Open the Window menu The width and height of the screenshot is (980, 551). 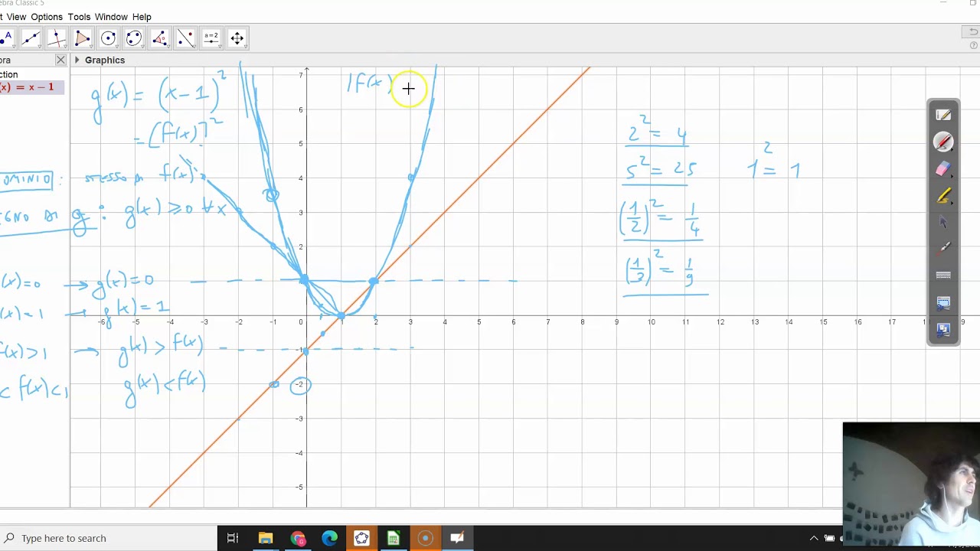(x=112, y=17)
